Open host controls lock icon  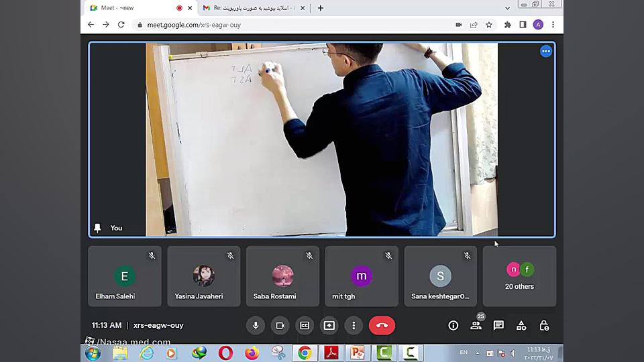[x=544, y=326]
